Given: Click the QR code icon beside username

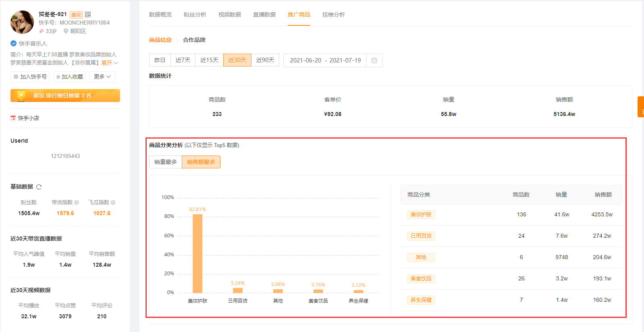Looking at the screenshot, I should click(x=88, y=15).
